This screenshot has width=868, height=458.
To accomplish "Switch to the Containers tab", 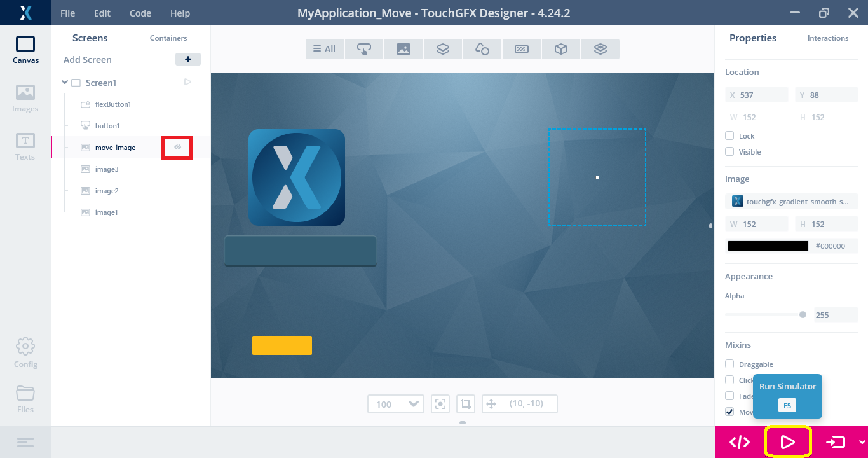I will pos(168,38).
